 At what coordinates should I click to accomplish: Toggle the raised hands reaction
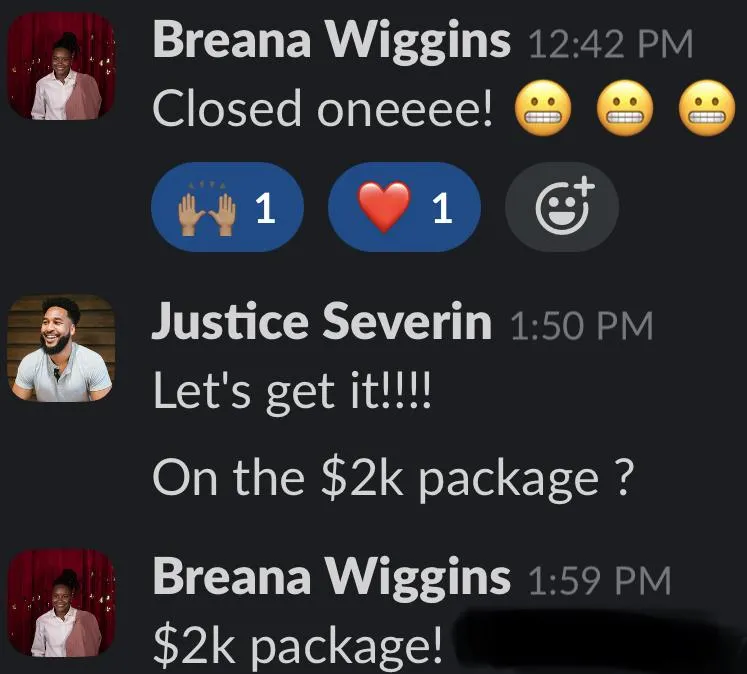(x=227, y=207)
